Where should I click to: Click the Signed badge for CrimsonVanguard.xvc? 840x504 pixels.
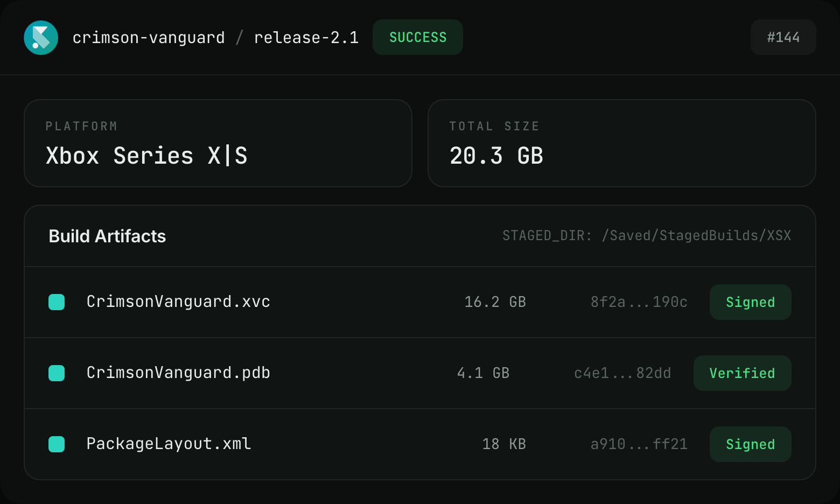pos(751,302)
